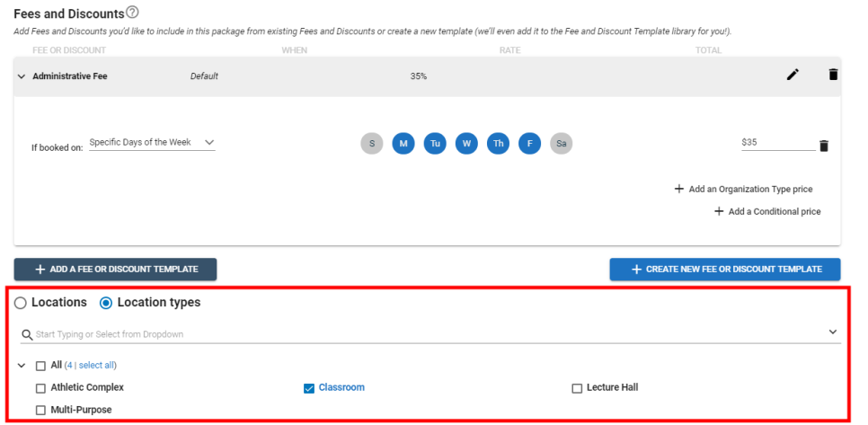
Task: Click the $35 price input field
Action: tap(778, 143)
